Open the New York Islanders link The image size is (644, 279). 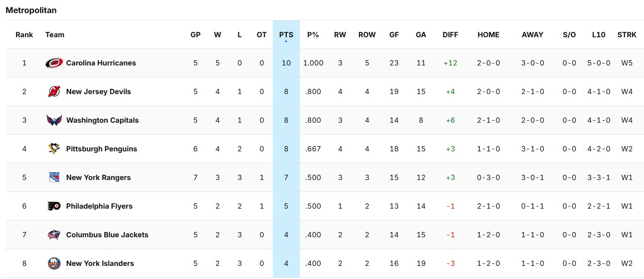pos(100,263)
